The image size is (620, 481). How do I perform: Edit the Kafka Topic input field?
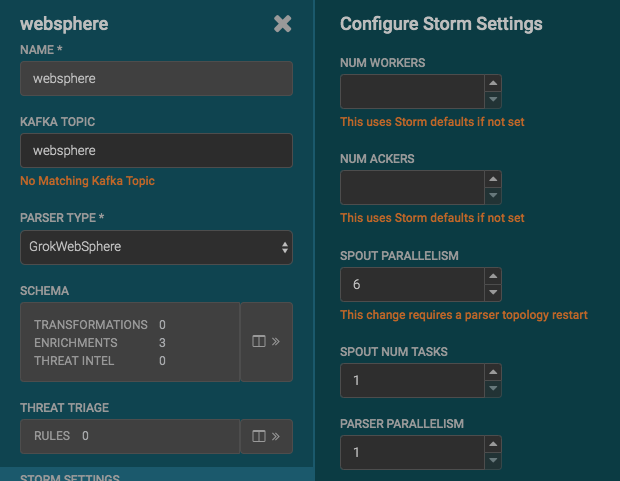156,150
